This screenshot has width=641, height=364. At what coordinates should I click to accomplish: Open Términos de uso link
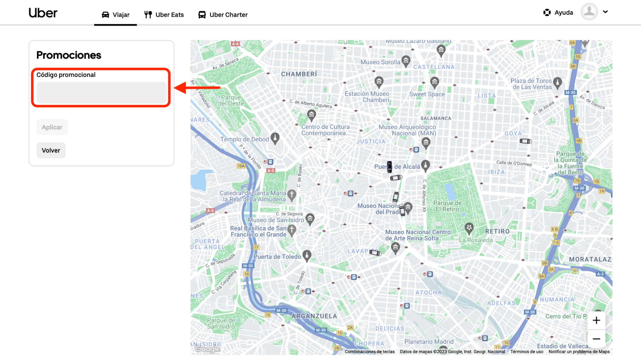point(527,352)
